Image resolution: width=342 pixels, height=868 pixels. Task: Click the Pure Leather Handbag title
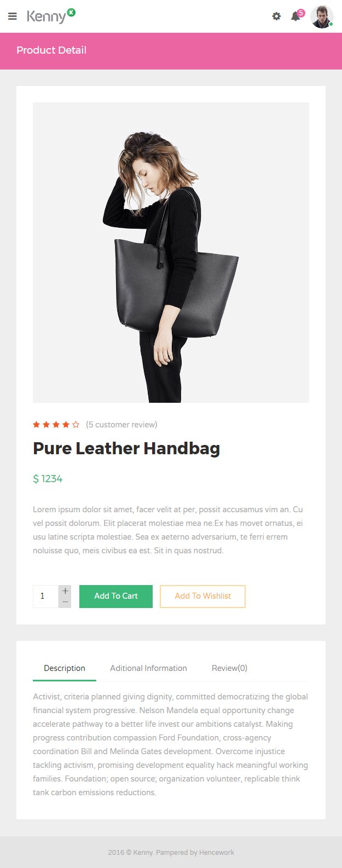[126, 448]
